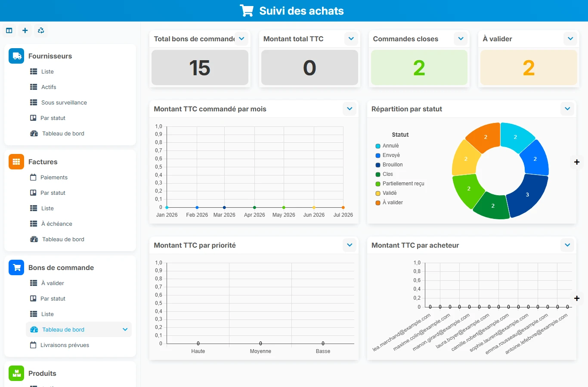The height and width of the screenshot is (387, 588).
Task: Click the cyan segment of the donut chart
Action: click(515, 137)
